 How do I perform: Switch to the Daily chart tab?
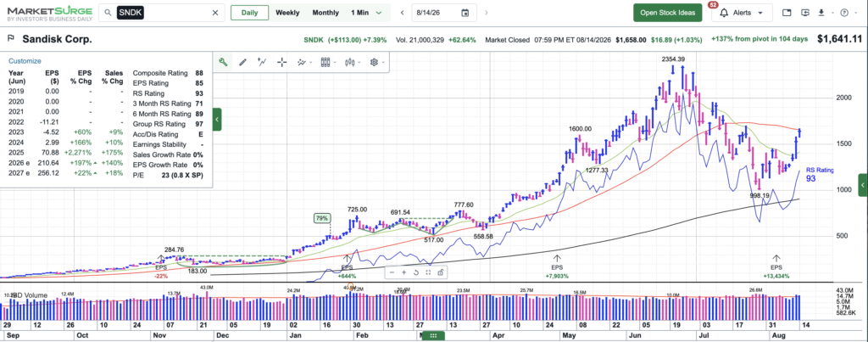(x=250, y=13)
